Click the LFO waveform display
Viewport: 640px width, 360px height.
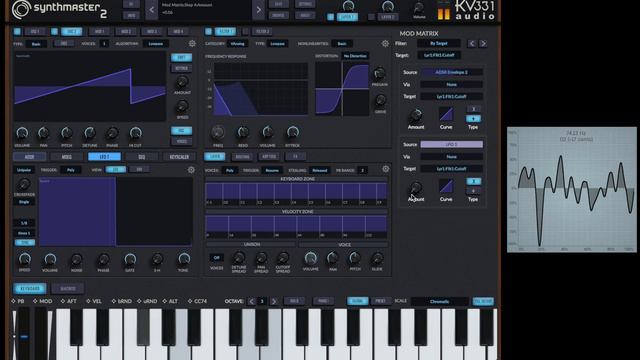[x=116, y=211]
